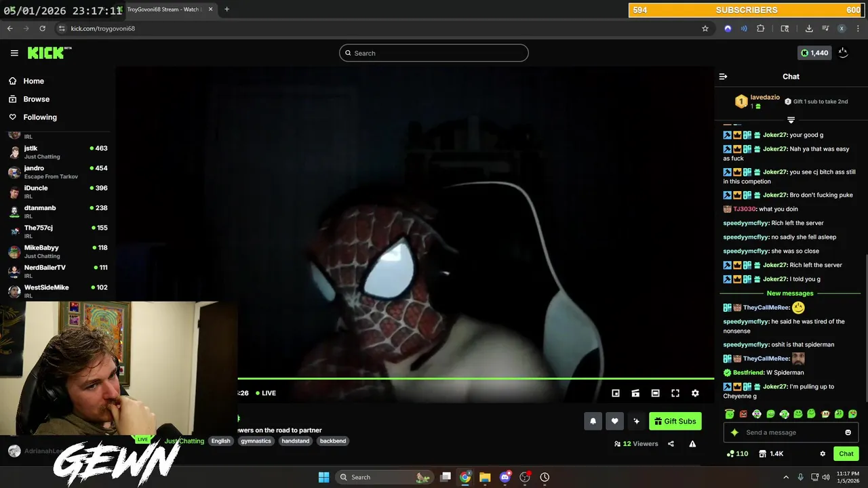Screen dimensions: 868x488
Task: Click the channel points icon showing 110
Action: [x=737, y=453]
